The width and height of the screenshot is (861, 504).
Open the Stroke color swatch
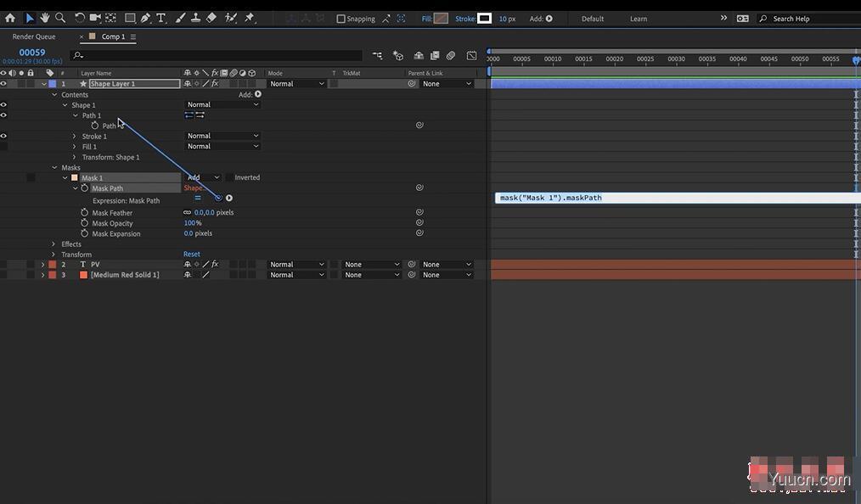pos(484,19)
